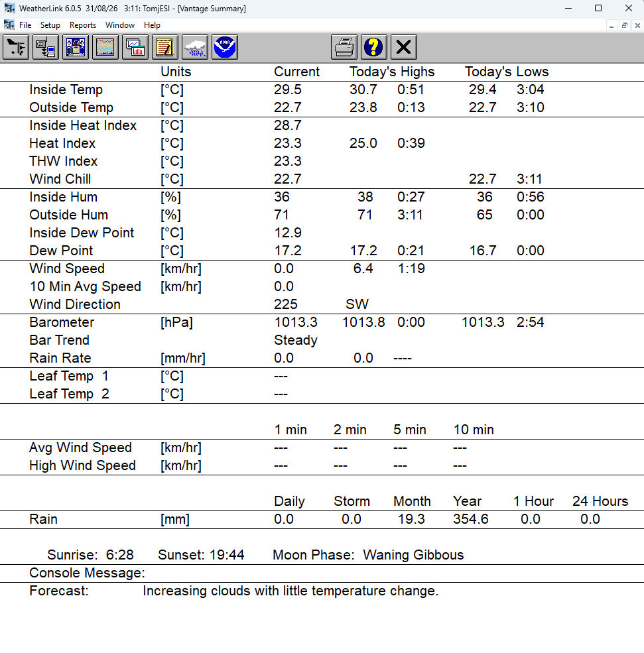Click the Waning Gibbous moon phase text
Image resolution: width=644 pixels, height=653 pixels.
[413, 555]
